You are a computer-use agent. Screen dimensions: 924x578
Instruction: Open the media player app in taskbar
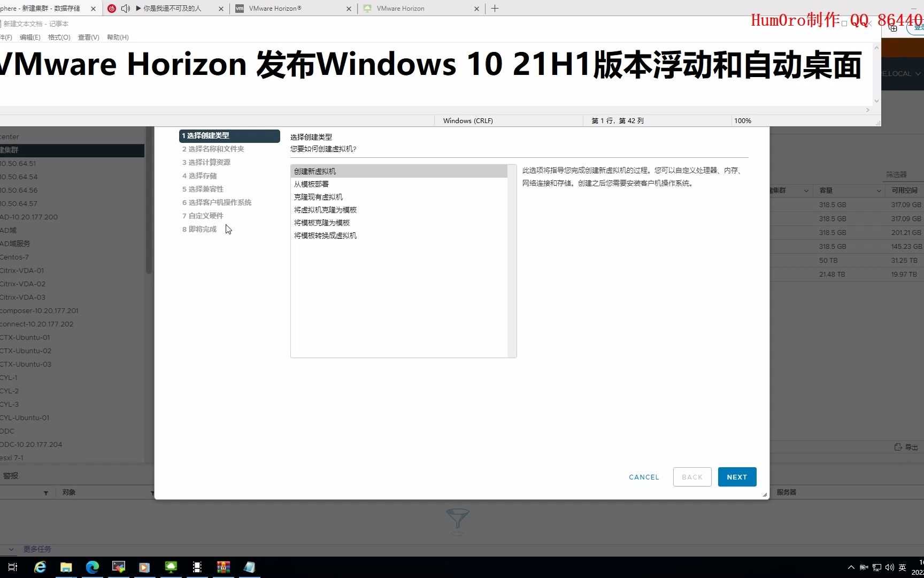(145, 567)
